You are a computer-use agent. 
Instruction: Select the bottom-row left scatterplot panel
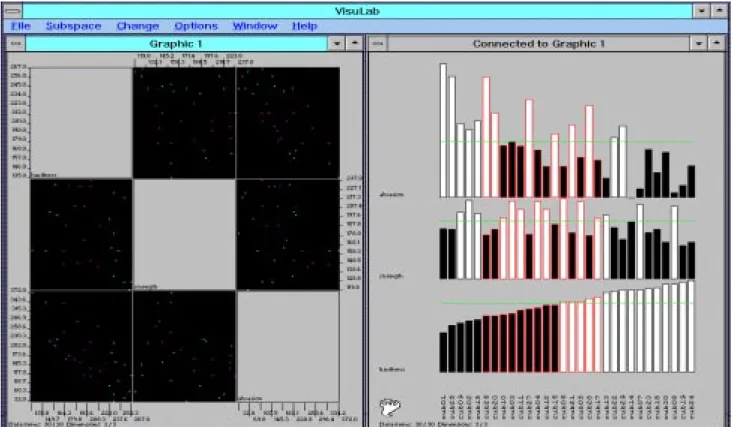[81, 346]
